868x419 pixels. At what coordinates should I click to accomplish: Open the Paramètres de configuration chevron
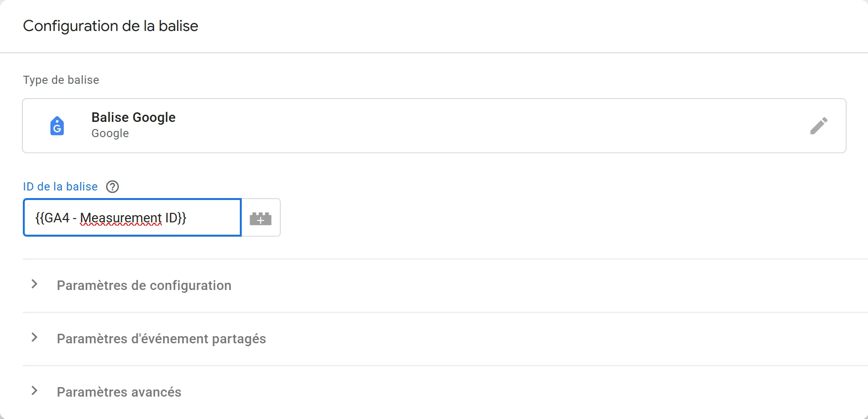[x=34, y=284]
